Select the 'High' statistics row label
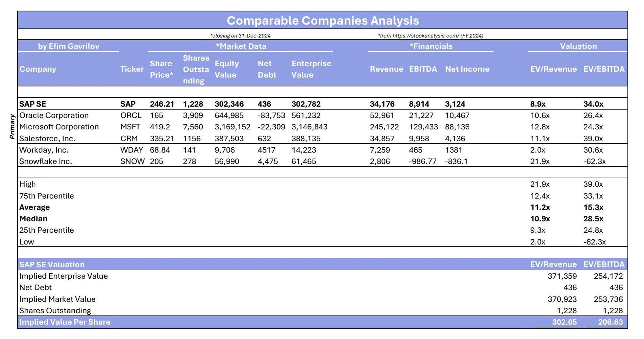644x339 pixels. 28,184
